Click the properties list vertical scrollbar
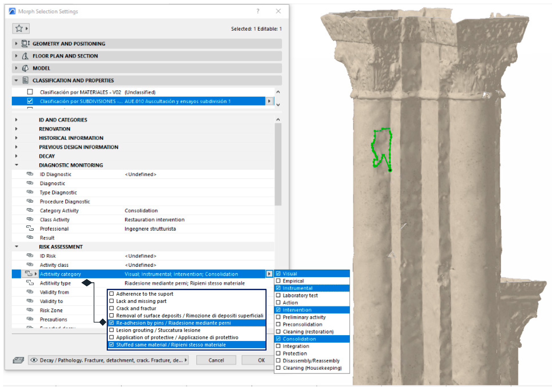 tap(278, 164)
